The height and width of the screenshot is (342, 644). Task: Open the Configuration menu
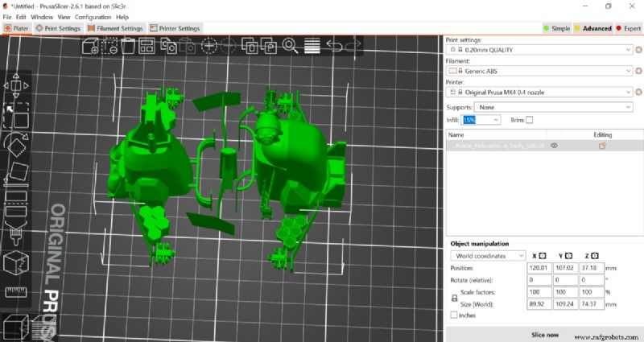(x=93, y=17)
